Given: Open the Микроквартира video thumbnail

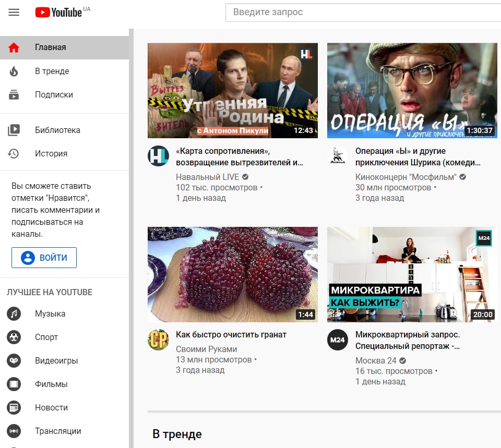Looking at the screenshot, I should coord(412,274).
